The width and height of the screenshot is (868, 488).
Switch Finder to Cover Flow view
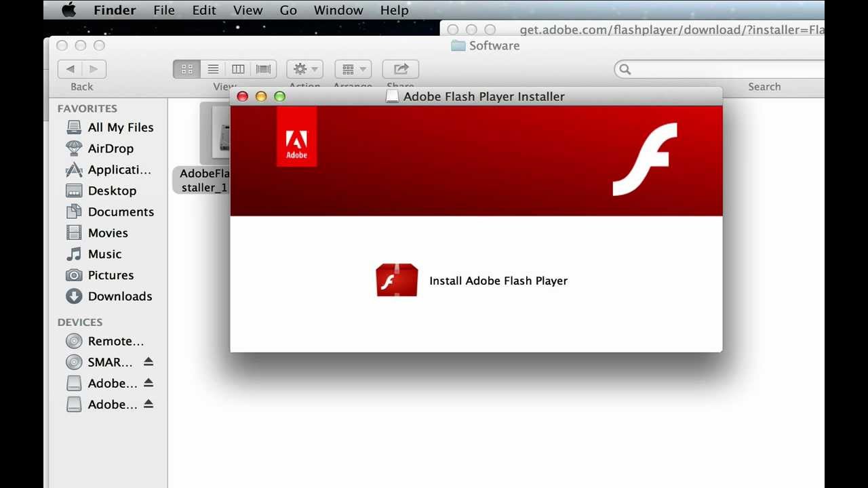263,68
